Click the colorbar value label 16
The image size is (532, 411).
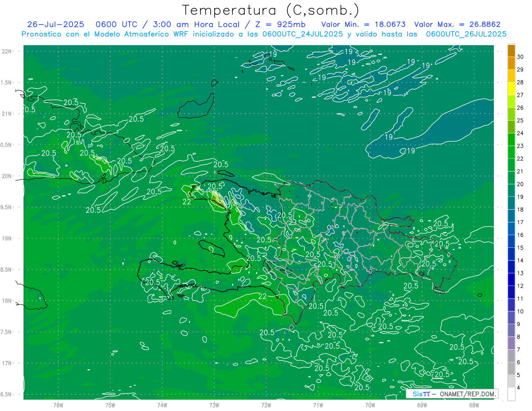pos(520,235)
